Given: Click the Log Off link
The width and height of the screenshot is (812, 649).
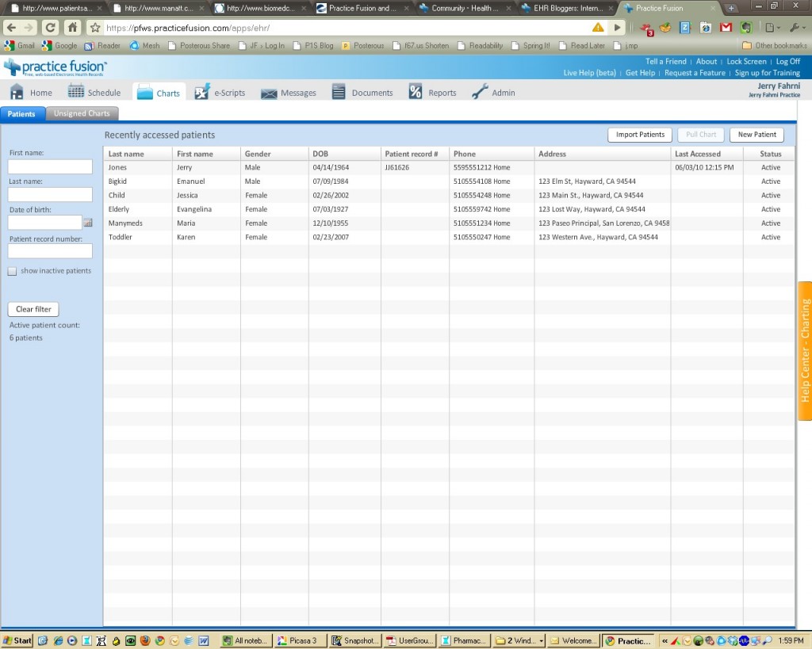Looking at the screenshot, I should (x=788, y=61).
